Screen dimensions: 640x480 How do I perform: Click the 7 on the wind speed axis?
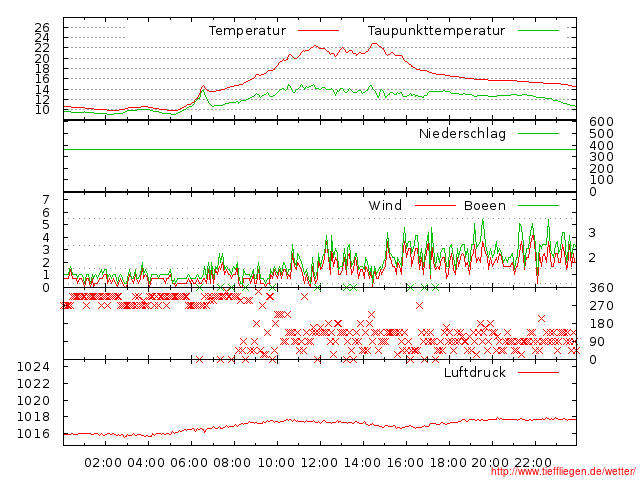pos(46,200)
